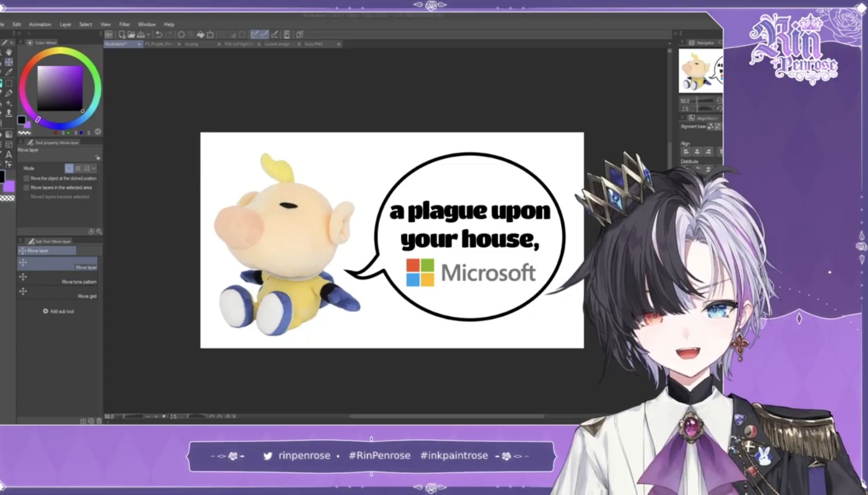Open the support help question icon

coord(299,34)
